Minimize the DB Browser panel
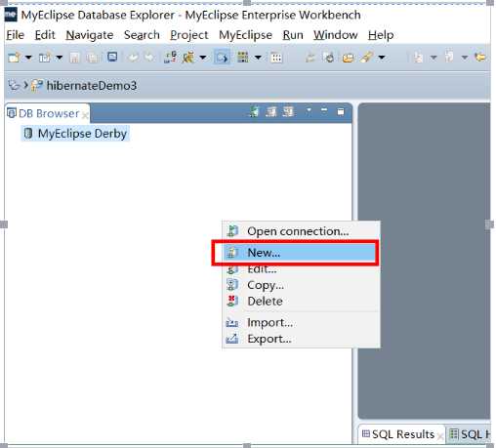The image size is (496, 448). [x=324, y=110]
